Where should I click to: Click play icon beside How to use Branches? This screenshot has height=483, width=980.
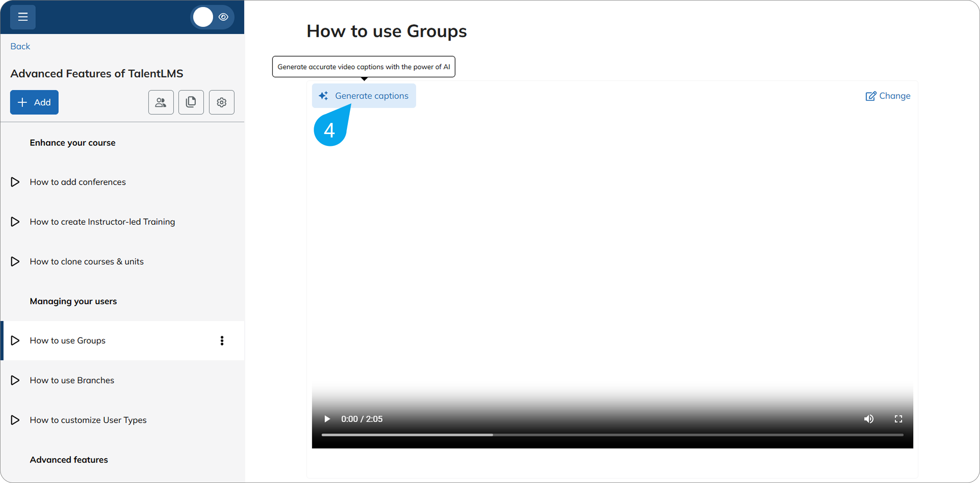pyautogui.click(x=15, y=380)
